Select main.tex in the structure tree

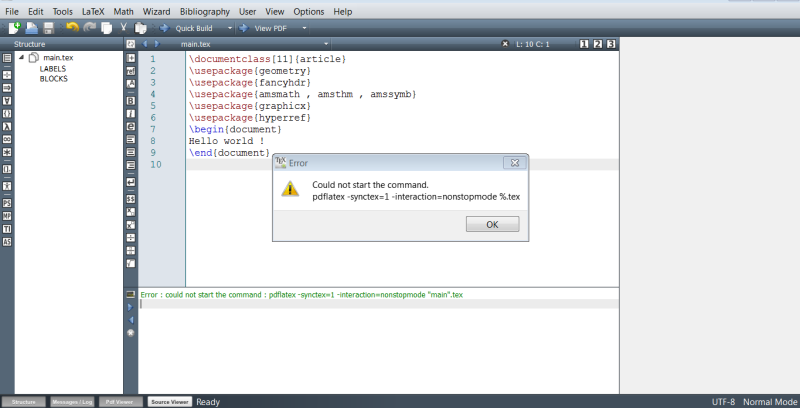(x=58, y=58)
